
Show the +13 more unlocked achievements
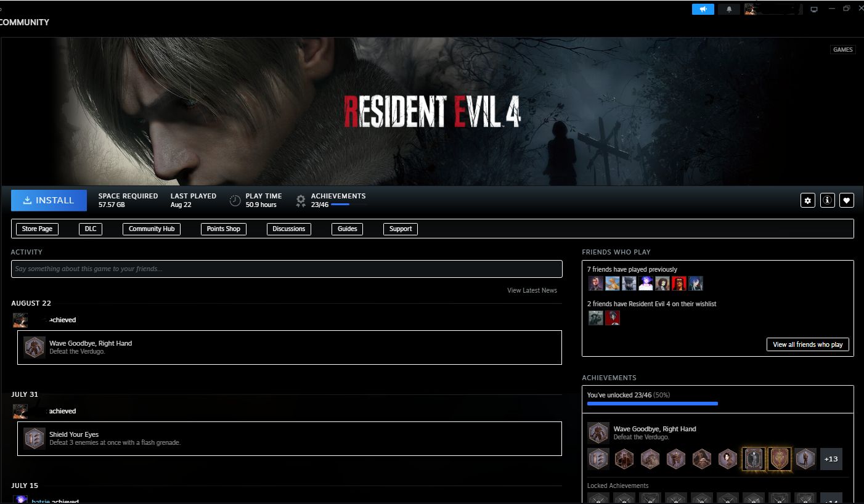point(831,459)
